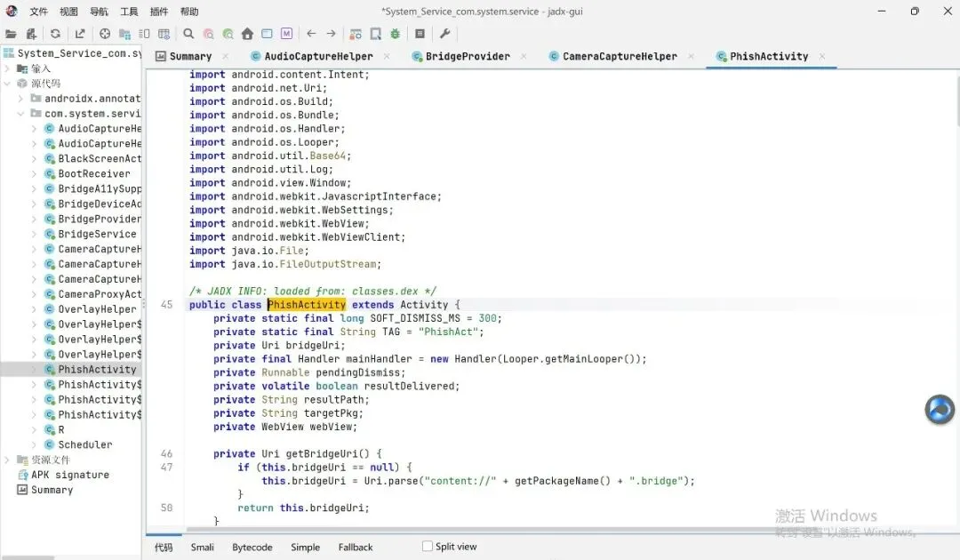Open text search with the magnifier icon
Screen dimensions: 960x560
click(188, 34)
